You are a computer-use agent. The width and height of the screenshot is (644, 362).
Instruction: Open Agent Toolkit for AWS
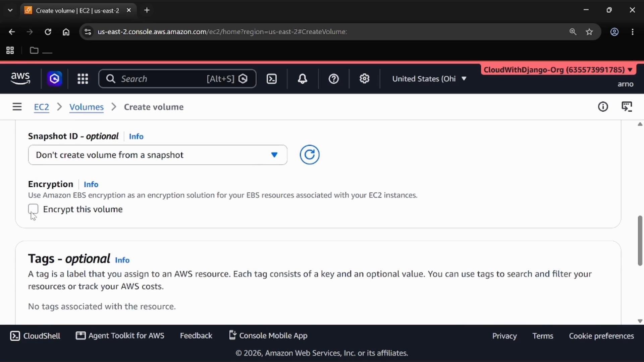point(120,336)
